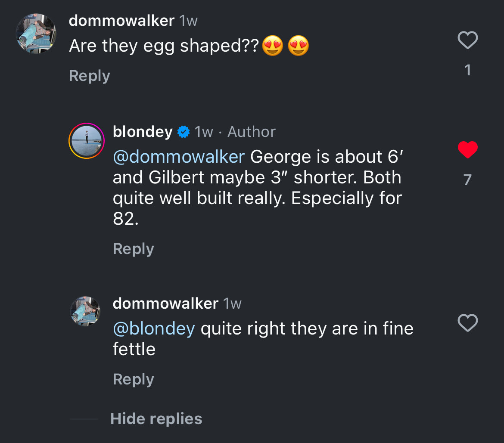Visit the blondey username link
Image resolution: width=504 pixels, height=443 pixels.
pos(143,132)
